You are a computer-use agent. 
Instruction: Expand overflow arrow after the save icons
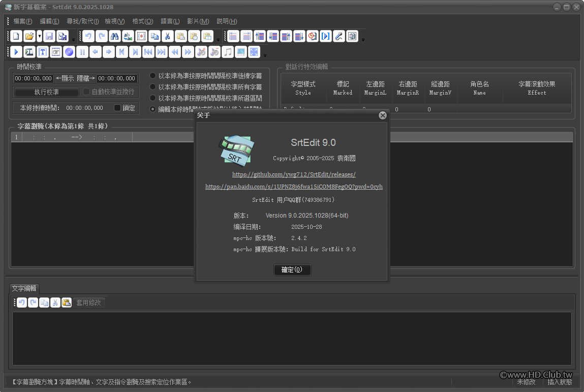(x=73, y=39)
